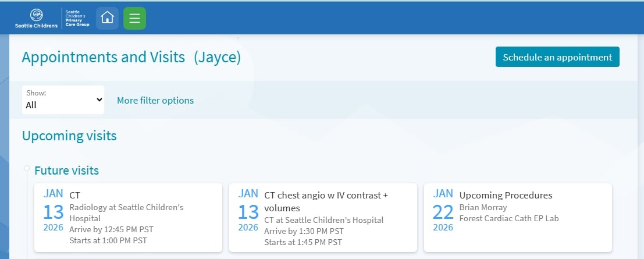Click the Future visits section heading
The width and height of the screenshot is (644, 259).
pyautogui.click(x=66, y=171)
